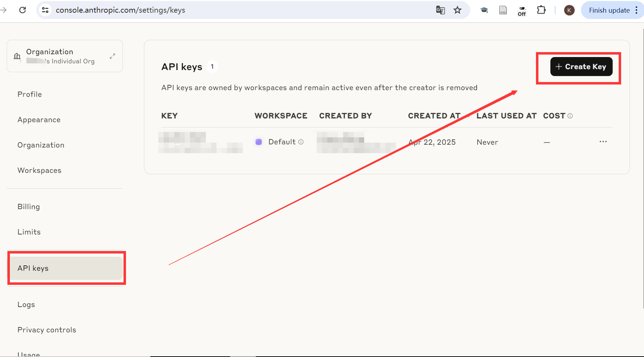Expand the Organization switcher arrows

pos(113,56)
